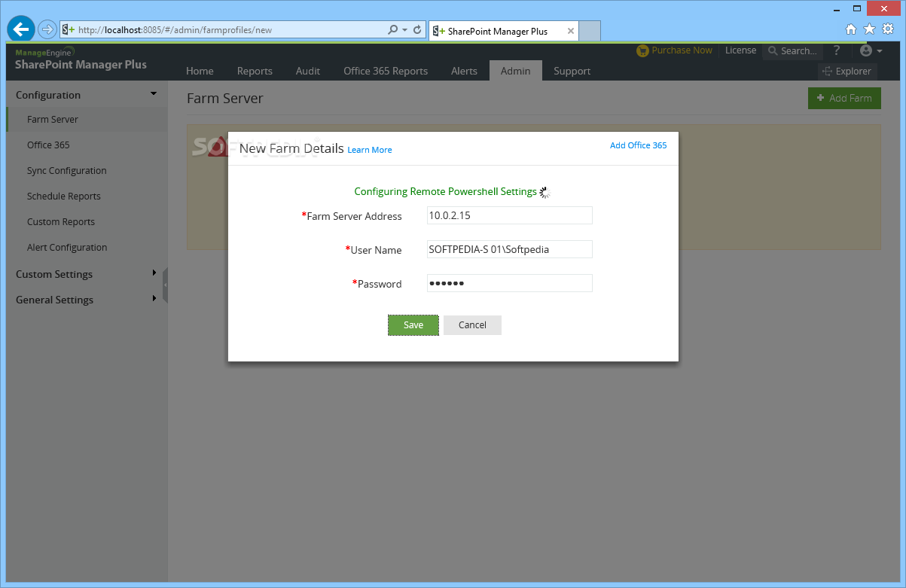The height and width of the screenshot is (588, 906).
Task: Open the user account avatar menu
Action: 871,50
